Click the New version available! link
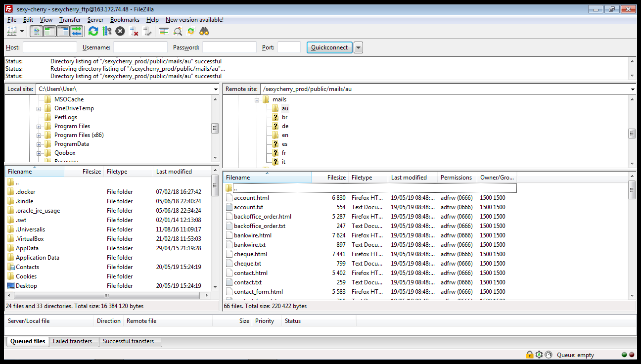The width and height of the screenshot is (641, 364). click(194, 20)
